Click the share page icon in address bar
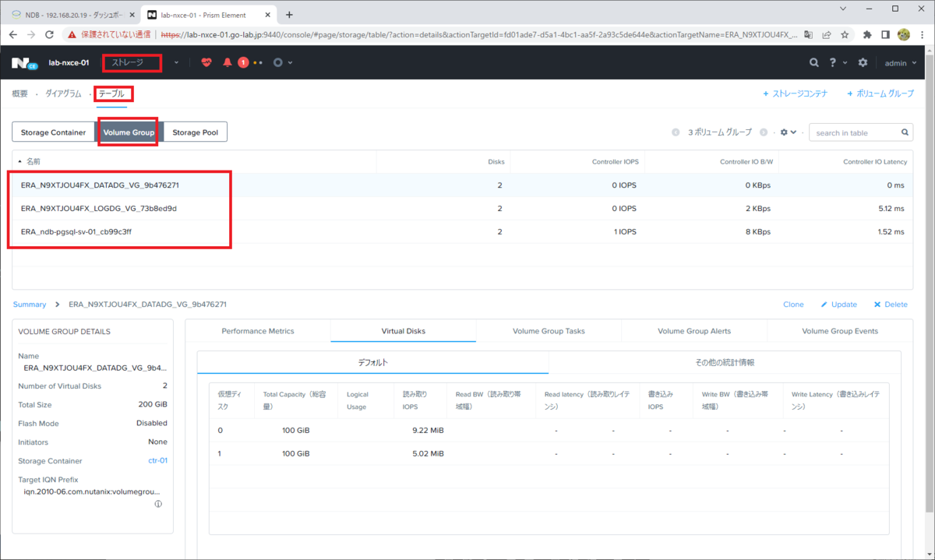This screenshot has width=935, height=560. (826, 34)
